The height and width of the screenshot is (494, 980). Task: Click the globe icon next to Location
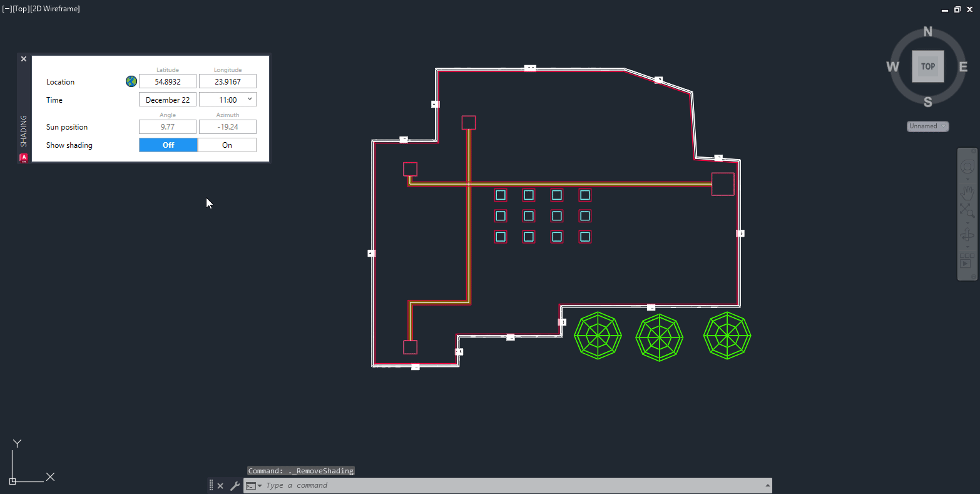click(x=131, y=81)
